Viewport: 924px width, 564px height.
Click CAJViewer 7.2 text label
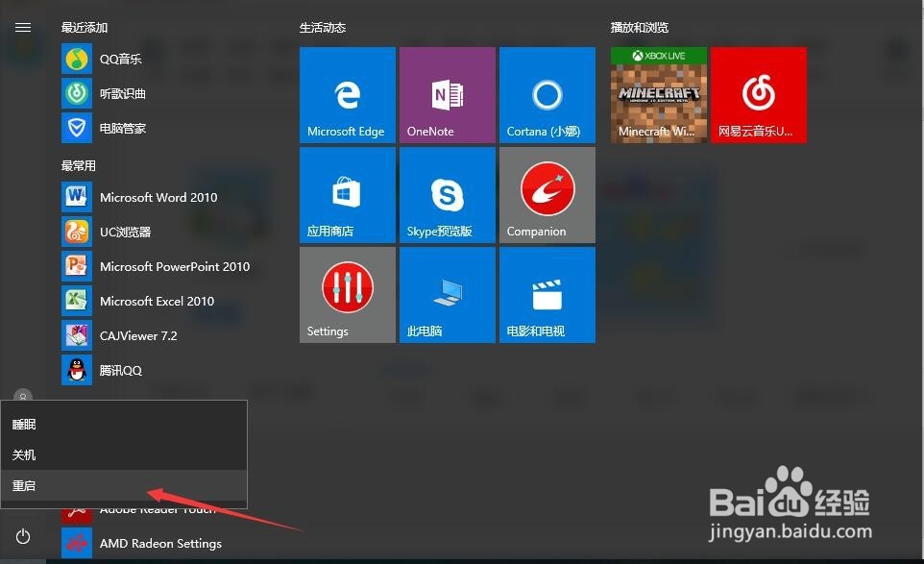(x=138, y=336)
